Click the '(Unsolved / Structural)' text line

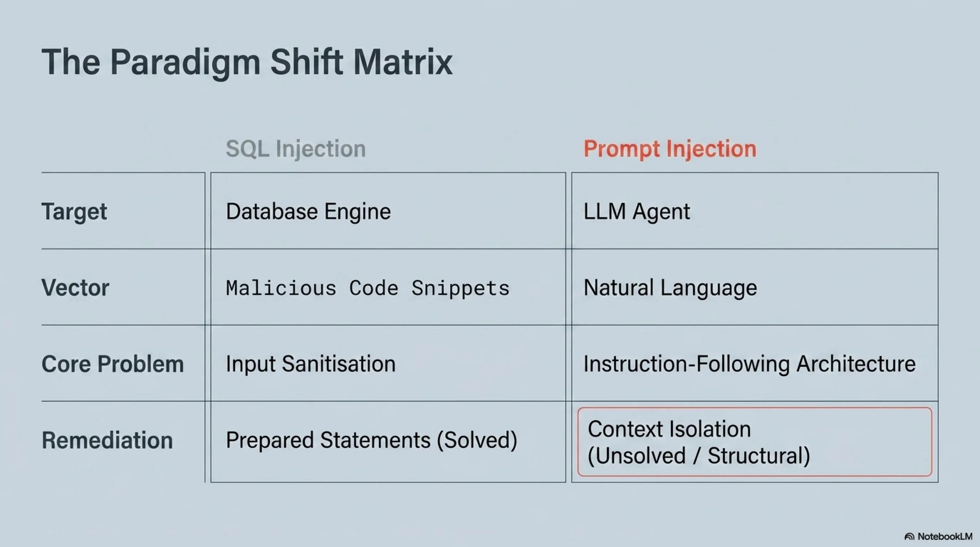click(x=699, y=456)
